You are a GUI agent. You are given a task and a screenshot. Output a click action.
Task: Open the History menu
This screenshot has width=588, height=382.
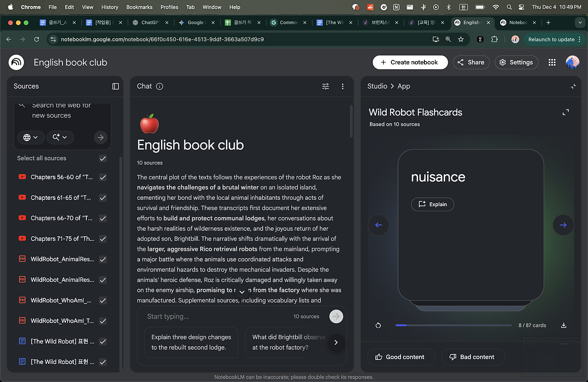tap(110, 7)
